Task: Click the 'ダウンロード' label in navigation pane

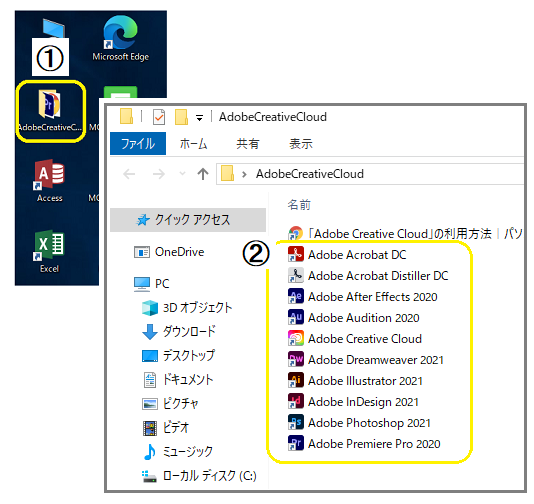Action: point(189,331)
